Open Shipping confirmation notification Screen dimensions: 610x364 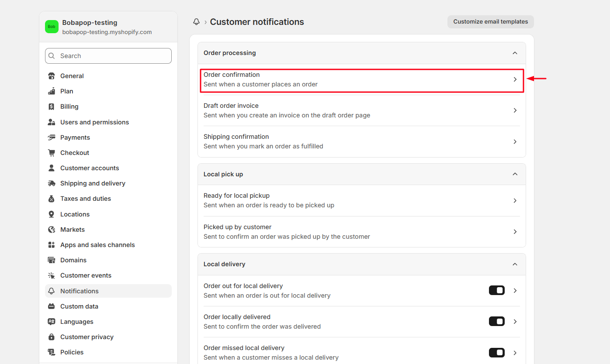click(x=362, y=141)
